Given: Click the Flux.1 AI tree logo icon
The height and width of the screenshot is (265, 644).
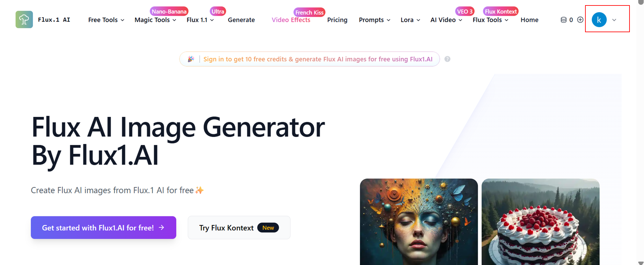Looking at the screenshot, I should tap(24, 20).
